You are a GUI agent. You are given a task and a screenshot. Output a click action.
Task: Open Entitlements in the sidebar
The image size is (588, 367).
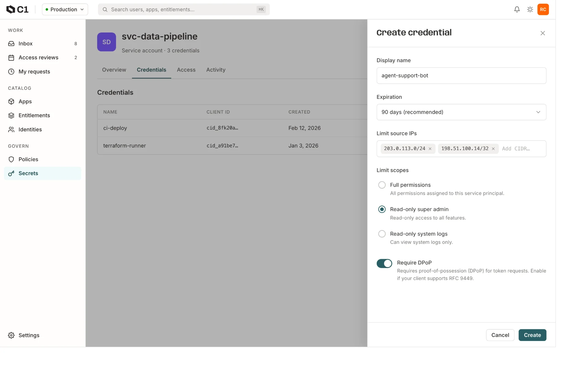click(43, 115)
